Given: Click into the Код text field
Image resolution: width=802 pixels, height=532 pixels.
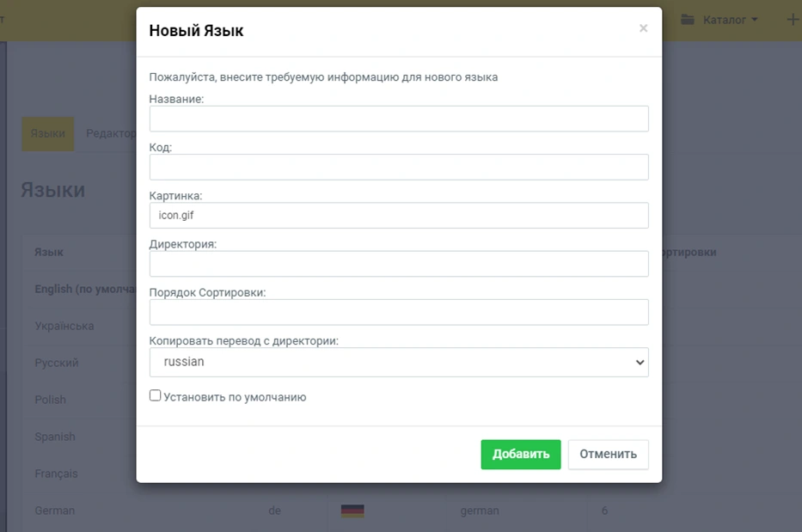Looking at the screenshot, I should (x=399, y=167).
